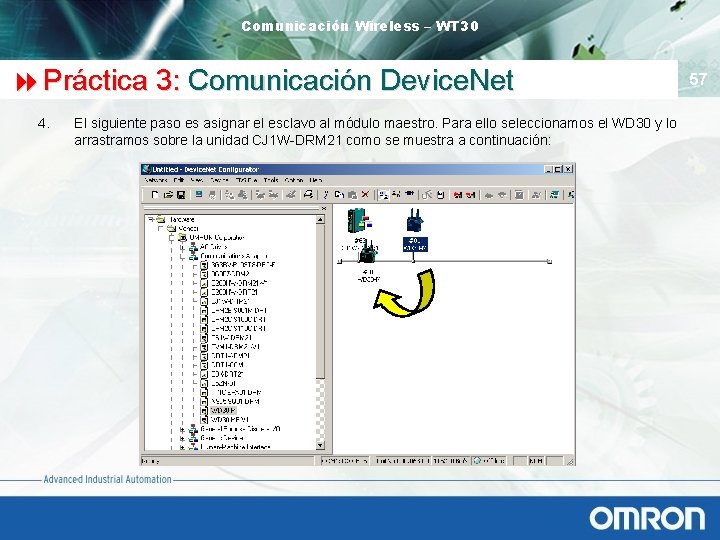Select the last WD30 entry below the highlighted one
This screenshot has height=540, width=720.
(x=230, y=419)
